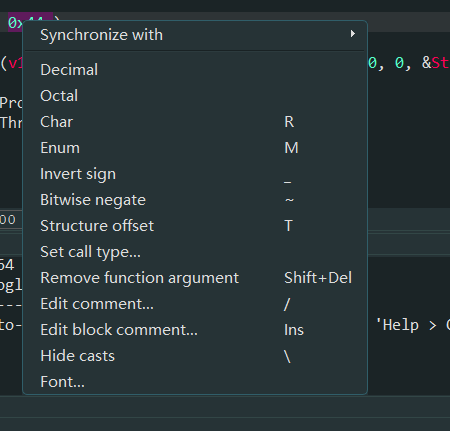This screenshot has width=450, height=431.
Task: Select Char representation
Action: [195, 122]
